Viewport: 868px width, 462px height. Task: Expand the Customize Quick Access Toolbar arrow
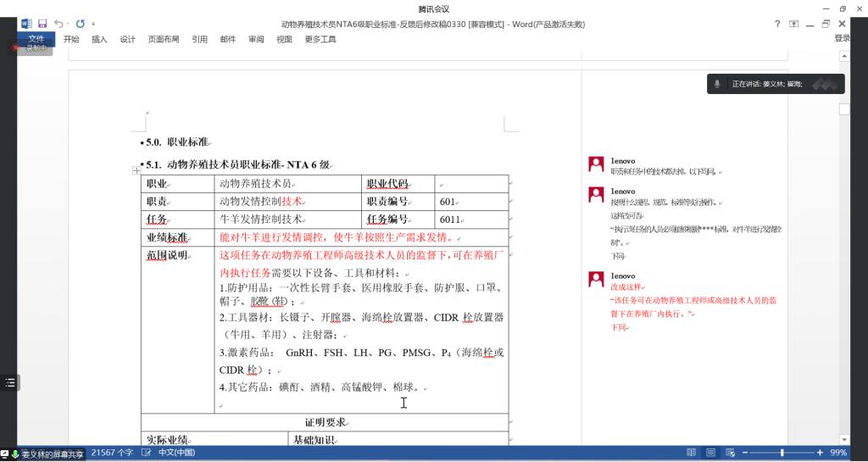[93, 24]
